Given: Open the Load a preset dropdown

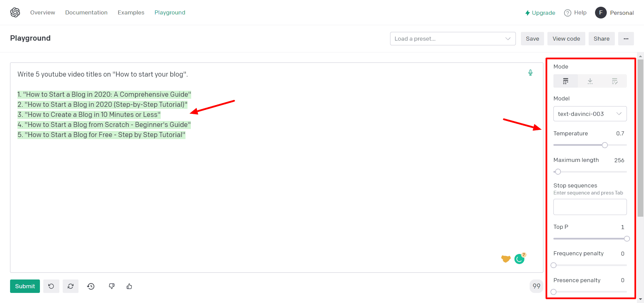Looking at the screenshot, I should tap(452, 39).
